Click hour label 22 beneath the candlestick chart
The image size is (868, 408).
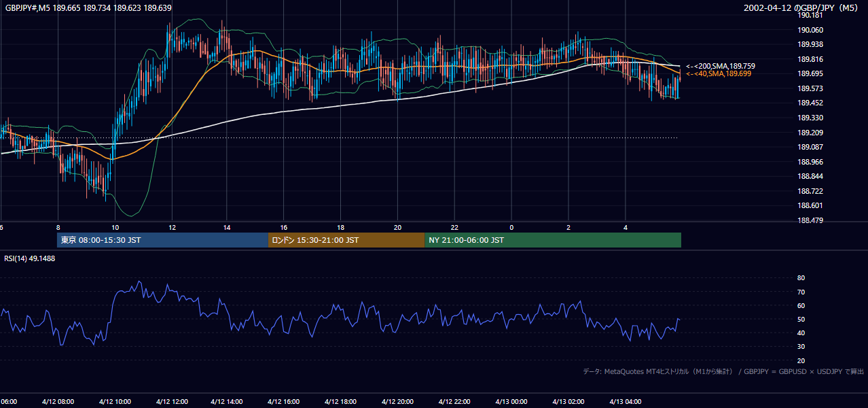point(454,227)
